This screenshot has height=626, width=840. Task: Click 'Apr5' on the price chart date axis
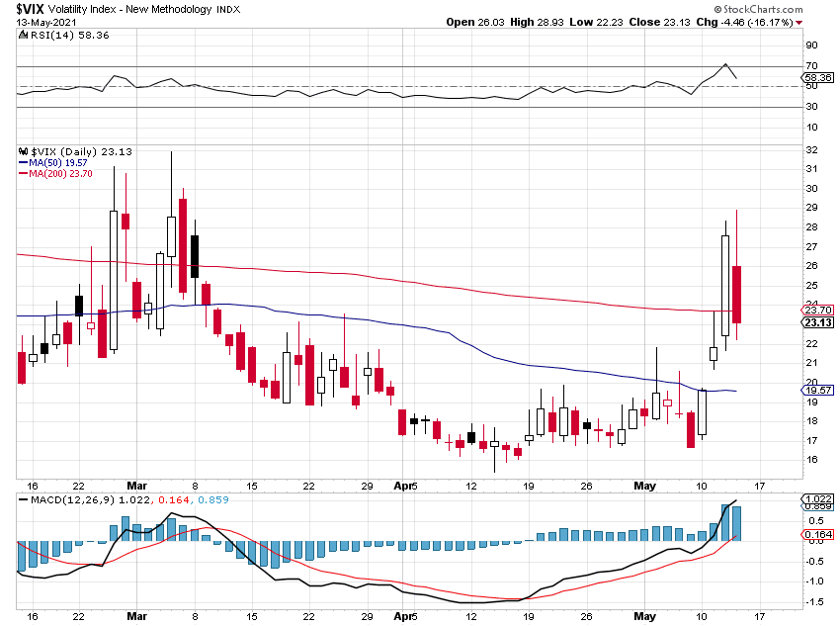tap(405, 486)
